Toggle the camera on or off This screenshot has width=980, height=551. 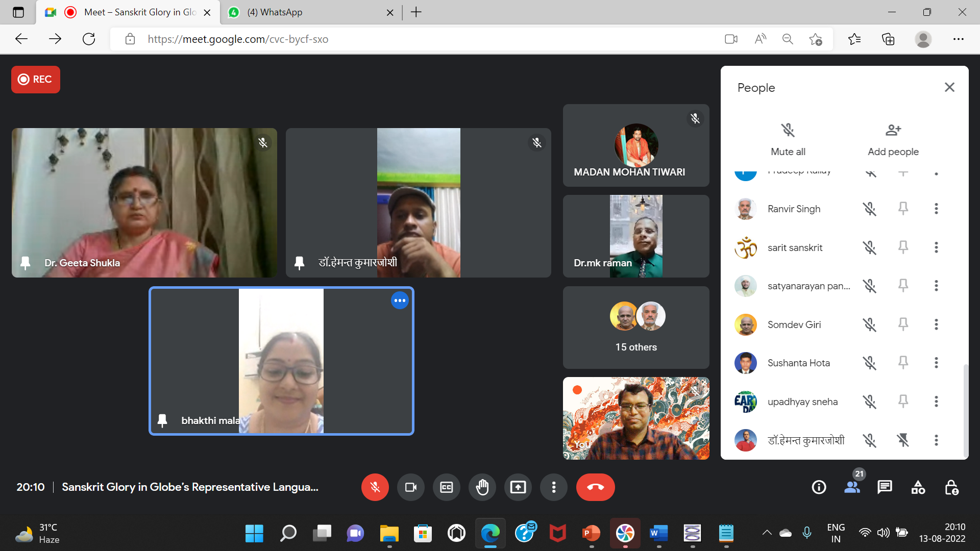click(410, 487)
